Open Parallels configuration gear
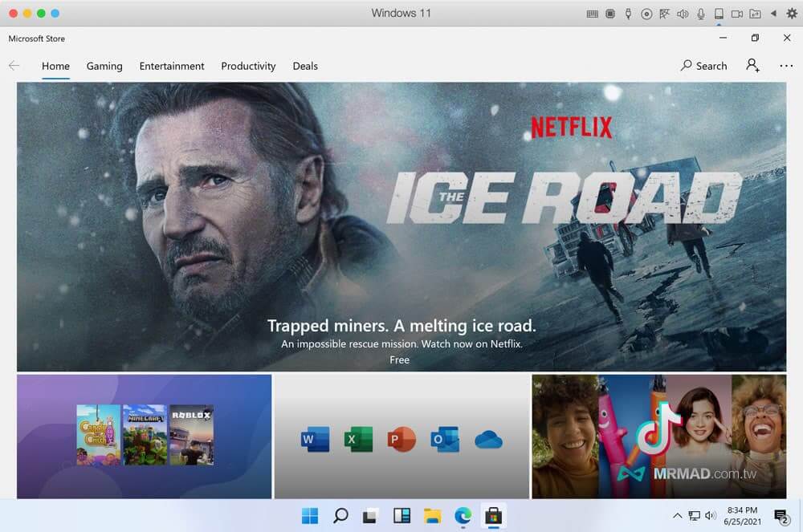Viewport: 803px width, 532px height. point(791,14)
